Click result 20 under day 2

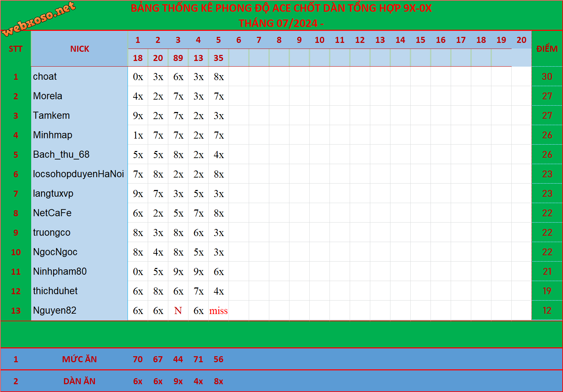tap(158, 58)
